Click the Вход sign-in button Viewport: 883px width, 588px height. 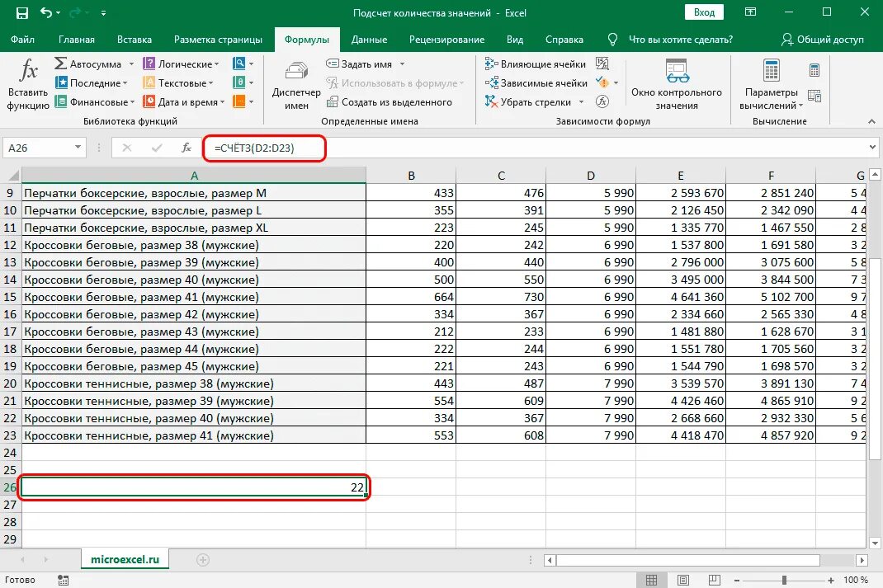704,12
